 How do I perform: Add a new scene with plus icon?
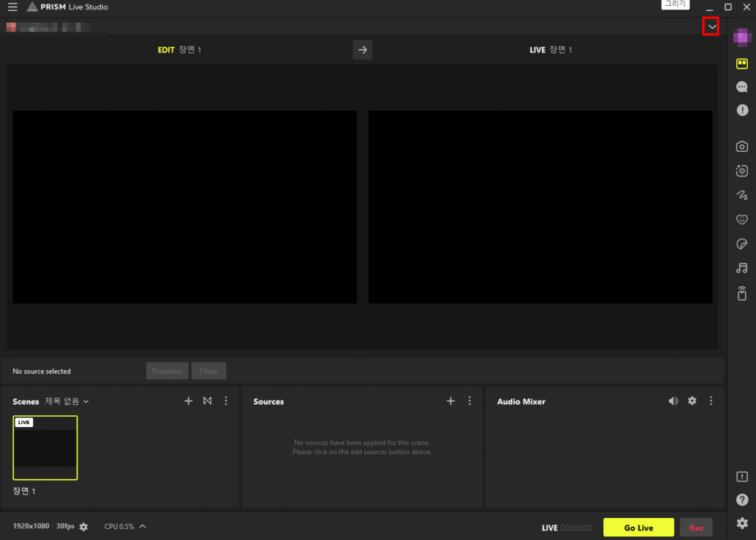click(188, 401)
